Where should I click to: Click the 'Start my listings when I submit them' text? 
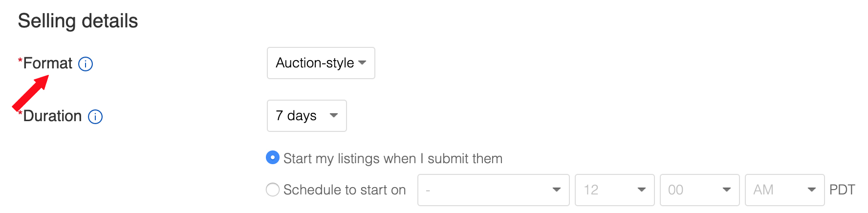tap(392, 159)
